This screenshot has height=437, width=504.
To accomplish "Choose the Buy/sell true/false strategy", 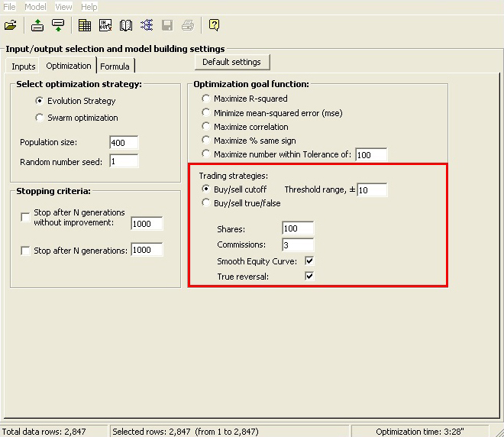I will point(206,203).
